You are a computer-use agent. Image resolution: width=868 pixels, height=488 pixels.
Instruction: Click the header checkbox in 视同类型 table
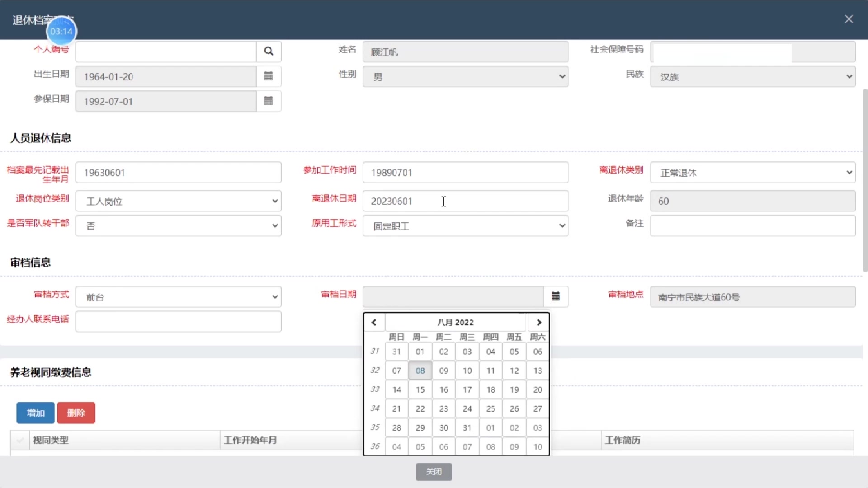coord(20,440)
